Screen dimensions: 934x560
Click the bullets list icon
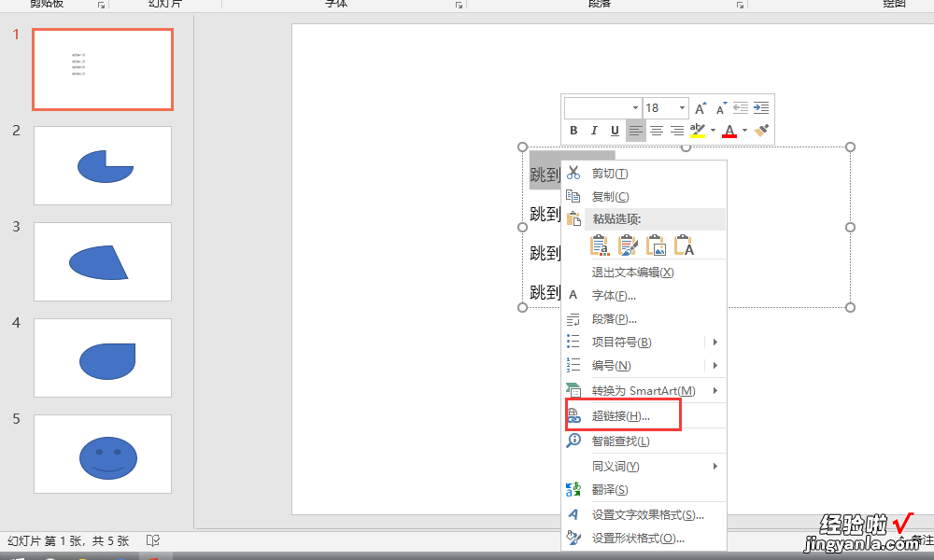click(x=573, y=341)
